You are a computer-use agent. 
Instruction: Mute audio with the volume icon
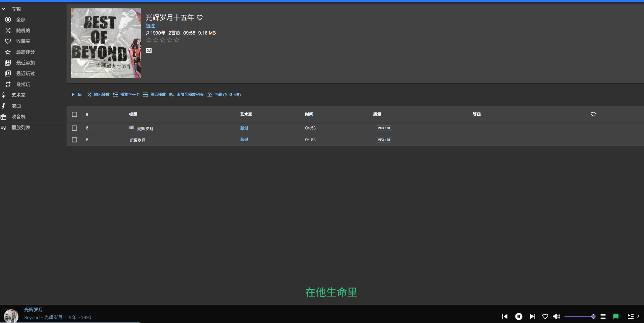(x=556, y=316)
